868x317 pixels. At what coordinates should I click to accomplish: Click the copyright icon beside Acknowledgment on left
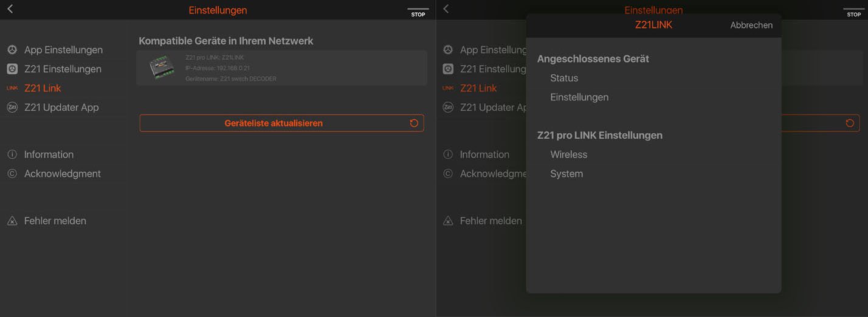click(12, 174)
